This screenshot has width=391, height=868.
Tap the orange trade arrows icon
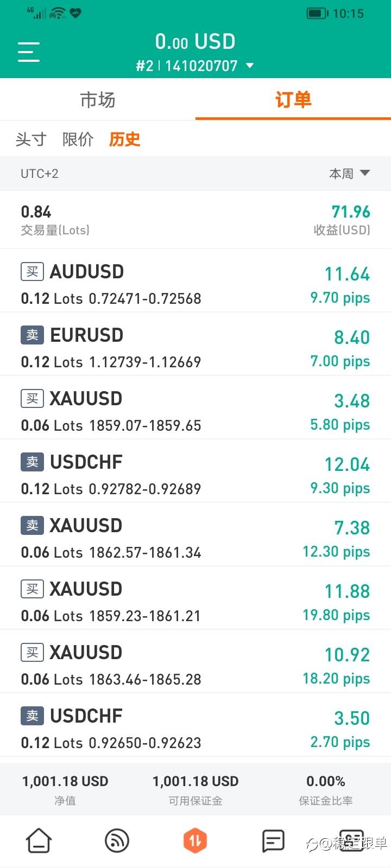tap(195, 841)
